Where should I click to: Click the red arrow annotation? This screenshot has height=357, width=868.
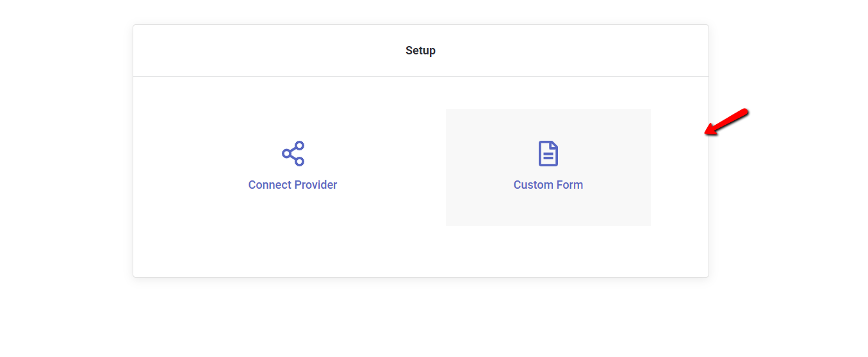click(727, 122)
